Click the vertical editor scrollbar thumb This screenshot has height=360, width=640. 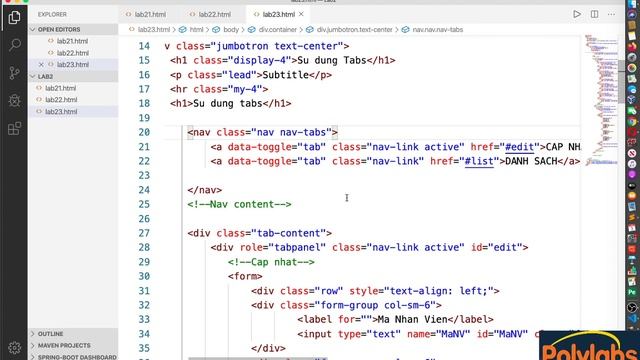[621, 82]
